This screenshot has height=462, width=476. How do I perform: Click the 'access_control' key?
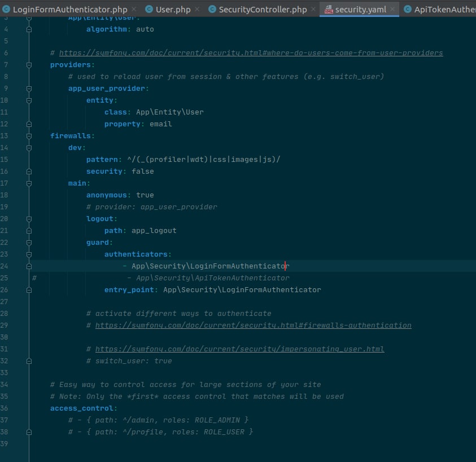point(81,408)
